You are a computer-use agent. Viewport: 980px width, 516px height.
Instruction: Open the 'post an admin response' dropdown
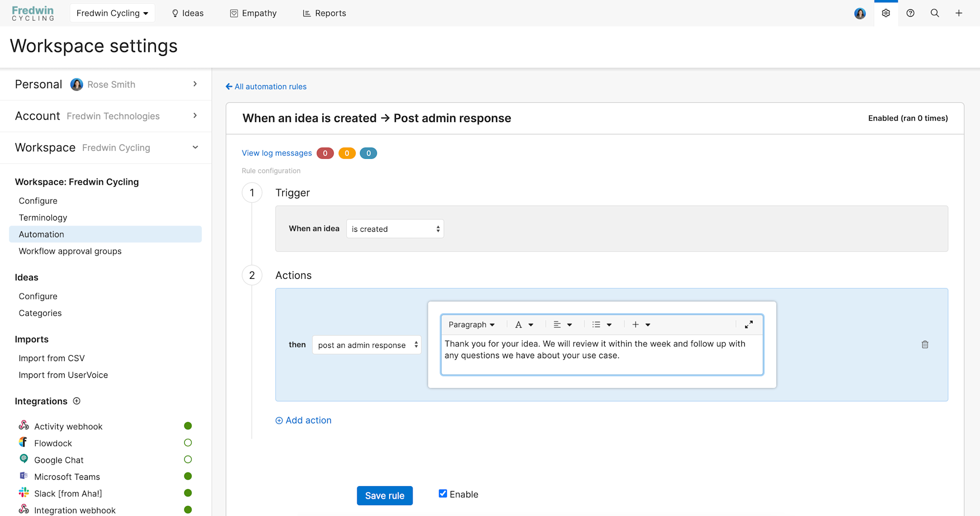367,345
